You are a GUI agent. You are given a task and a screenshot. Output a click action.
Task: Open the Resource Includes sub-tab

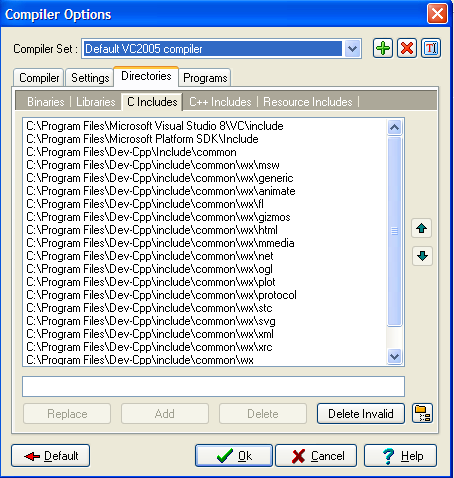(x=308, y=102)
